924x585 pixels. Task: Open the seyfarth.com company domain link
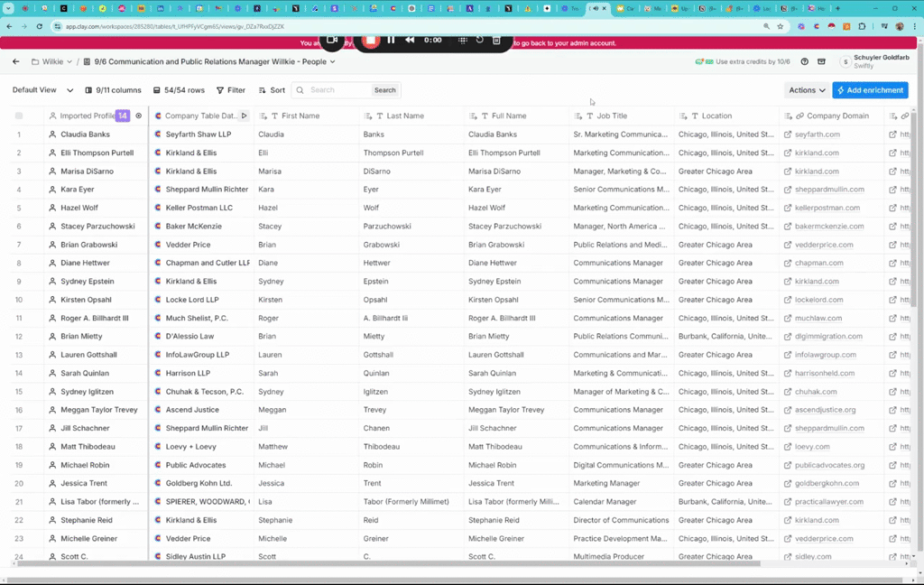(x=817, y=135)
